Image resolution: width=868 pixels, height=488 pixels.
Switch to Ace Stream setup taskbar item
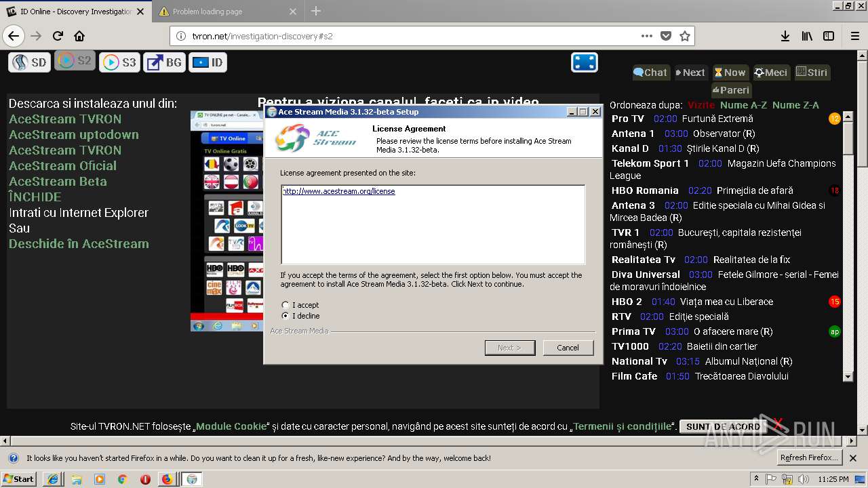(192, 479)
